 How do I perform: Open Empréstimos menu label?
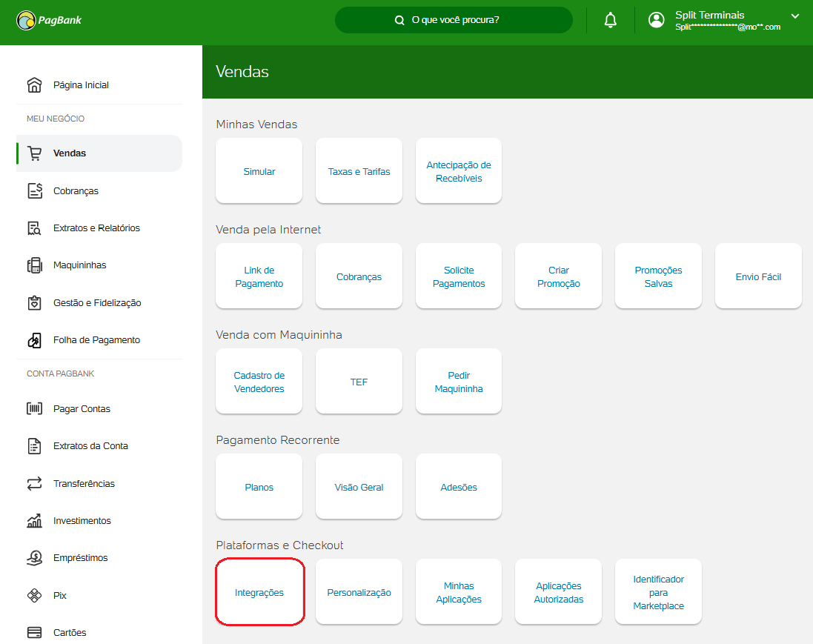(x=80, y=558)
